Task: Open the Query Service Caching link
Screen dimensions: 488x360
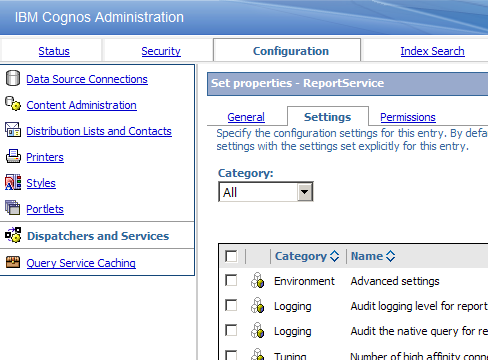Action: (81, 263)
